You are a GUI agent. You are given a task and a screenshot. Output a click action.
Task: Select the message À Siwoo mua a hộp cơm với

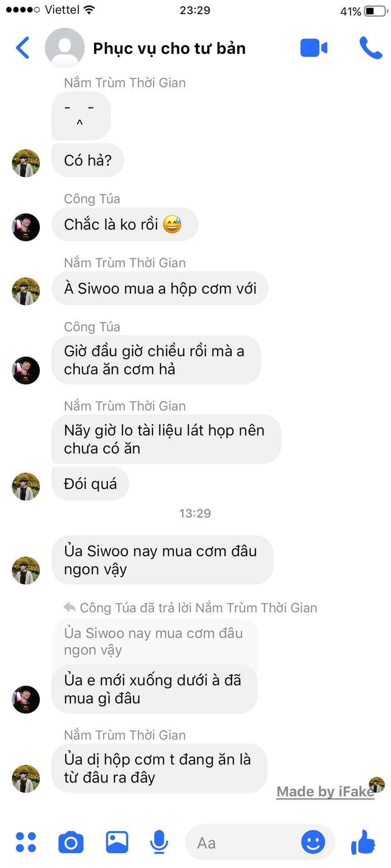click(x=160, y=288)
